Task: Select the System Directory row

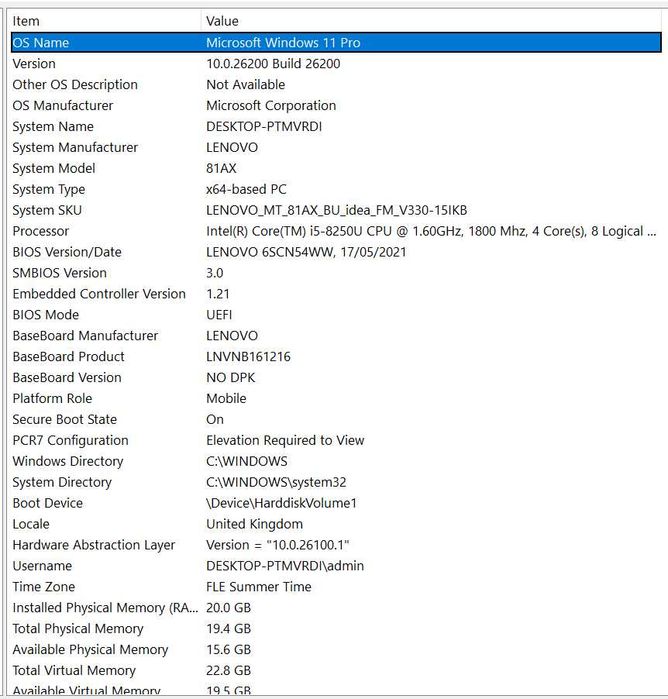Action: click(336, 482)
